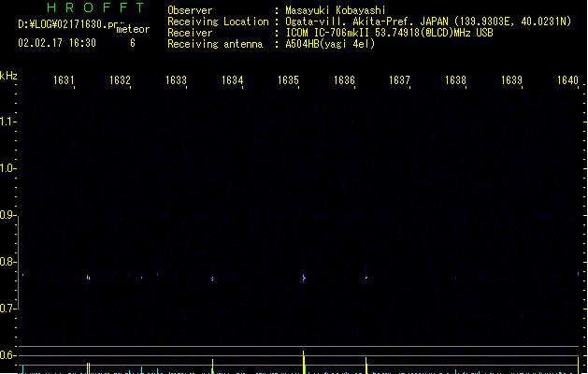Click the 0.9 kHz frequency tick label
This screenshot has height=374, width=588.
[x=7, y=215]
